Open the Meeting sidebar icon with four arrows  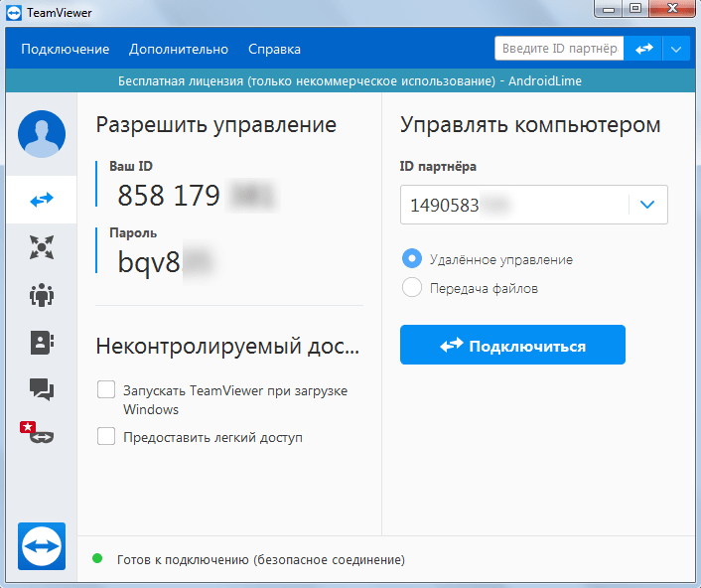[x=42, y=247]
